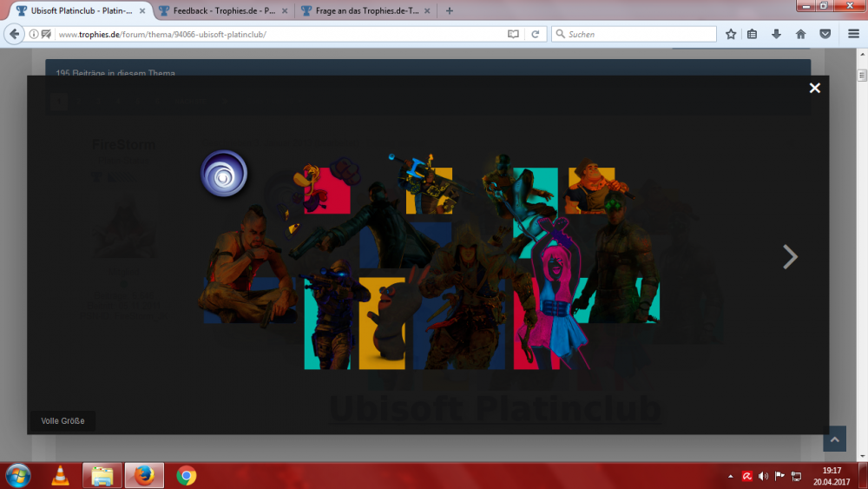Screen dimensions: 868x489
Task: Save page to Pocket
Action: tap(825, 34)
